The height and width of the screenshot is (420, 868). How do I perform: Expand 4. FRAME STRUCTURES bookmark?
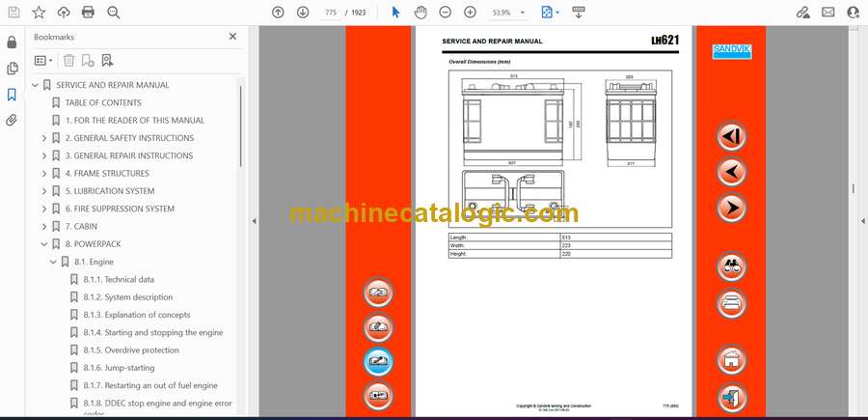pyautogui.click(x=44, y=174)
